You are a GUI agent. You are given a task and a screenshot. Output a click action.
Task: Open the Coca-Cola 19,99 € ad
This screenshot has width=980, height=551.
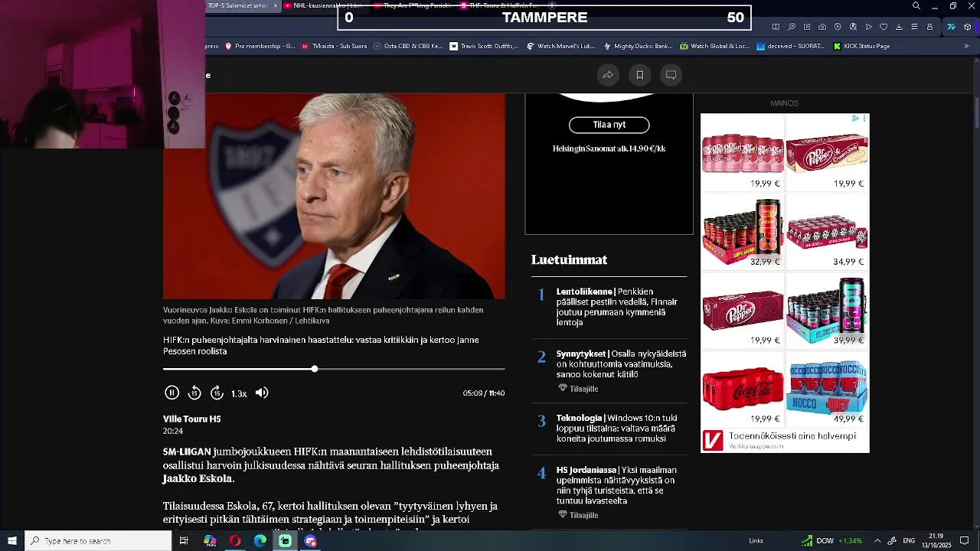coord(743,389)
